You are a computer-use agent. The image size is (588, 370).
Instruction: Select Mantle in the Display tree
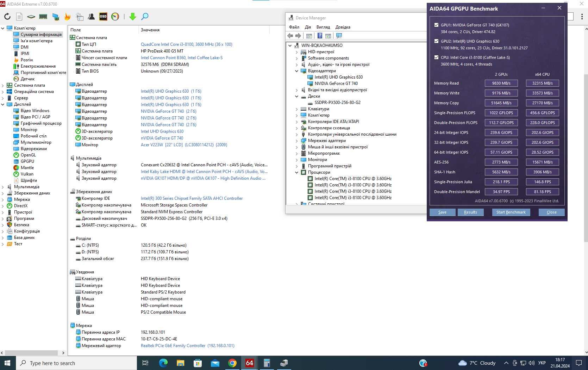27,168
